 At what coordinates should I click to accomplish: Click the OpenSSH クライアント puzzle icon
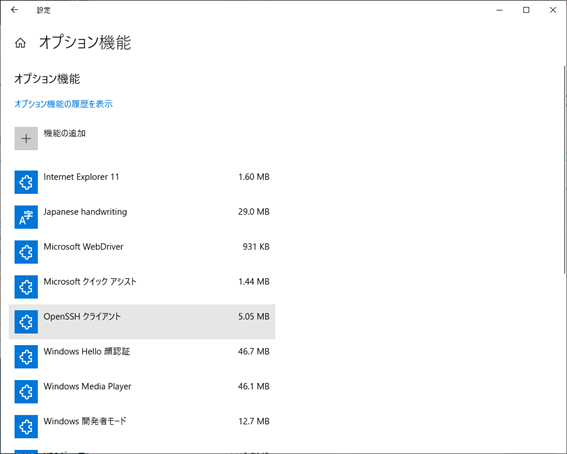click(26, 322)
